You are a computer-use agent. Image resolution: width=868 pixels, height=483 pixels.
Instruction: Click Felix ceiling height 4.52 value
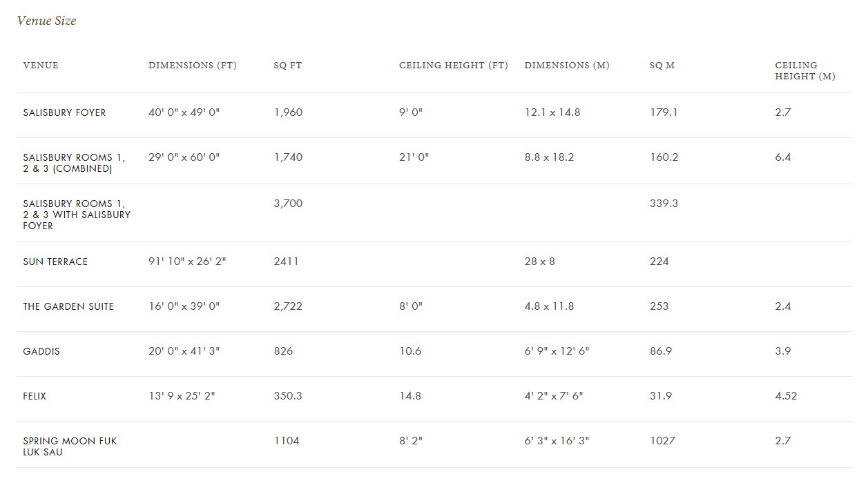[786, 396]
